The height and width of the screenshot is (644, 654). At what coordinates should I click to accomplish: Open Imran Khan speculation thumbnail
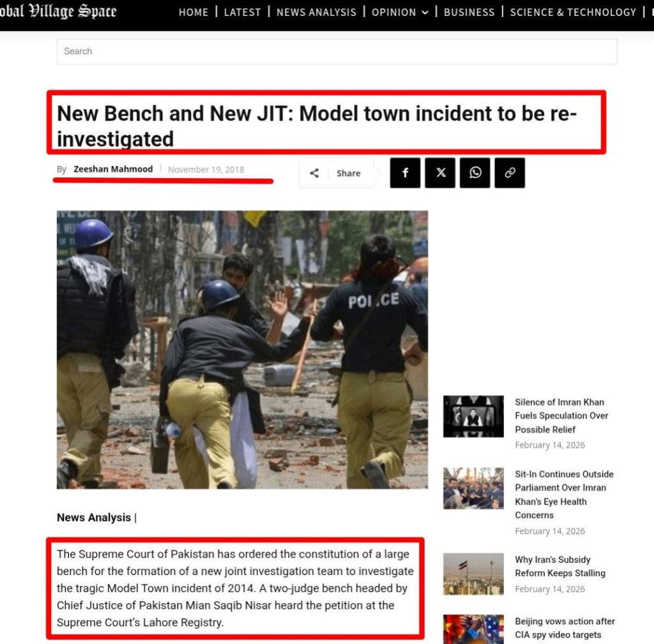pyautogui.click(x=473, y=416)
